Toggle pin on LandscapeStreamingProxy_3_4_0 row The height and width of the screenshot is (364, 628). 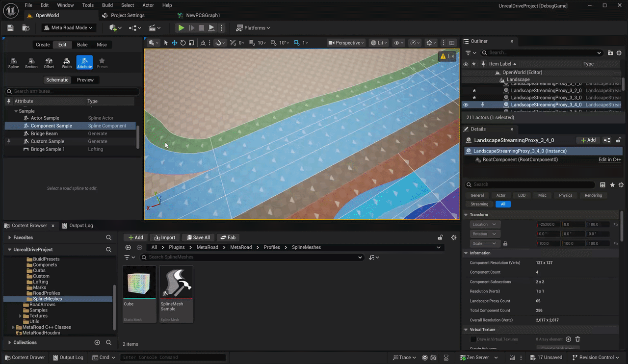tap(483, 104)
